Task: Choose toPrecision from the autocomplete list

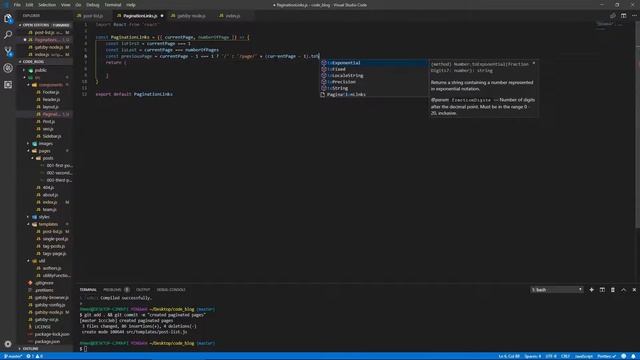Action: click(374, 82)
